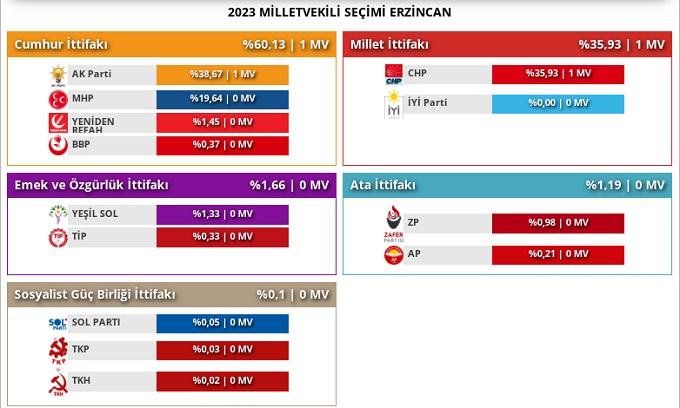Select the TKP party emblem
The height and width of the screenshot is (408, 680).
point(57,351)
